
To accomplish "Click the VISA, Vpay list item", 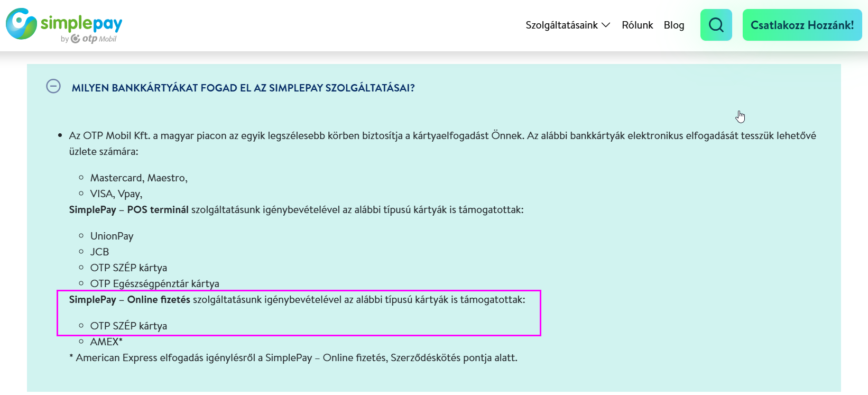I will [x=116, y=194].
